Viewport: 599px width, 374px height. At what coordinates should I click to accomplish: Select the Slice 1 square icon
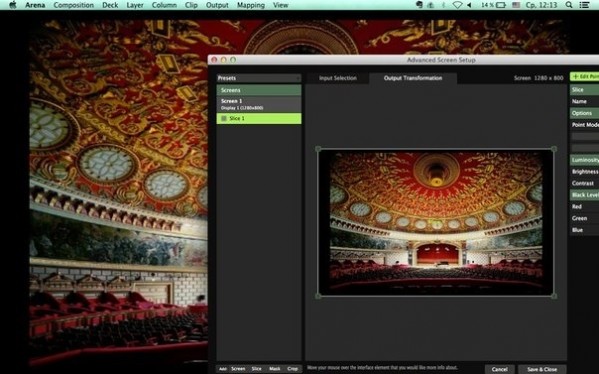[x=224, y=118]
